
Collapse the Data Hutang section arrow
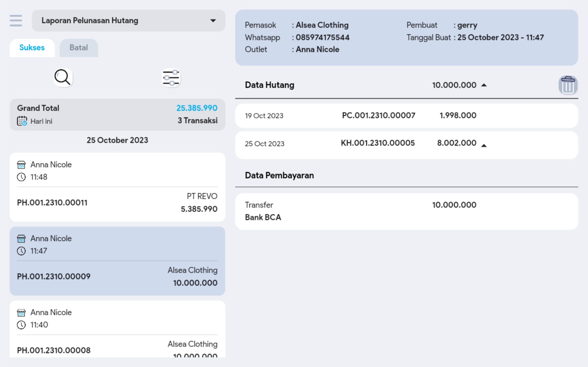[x=484, y=85]
